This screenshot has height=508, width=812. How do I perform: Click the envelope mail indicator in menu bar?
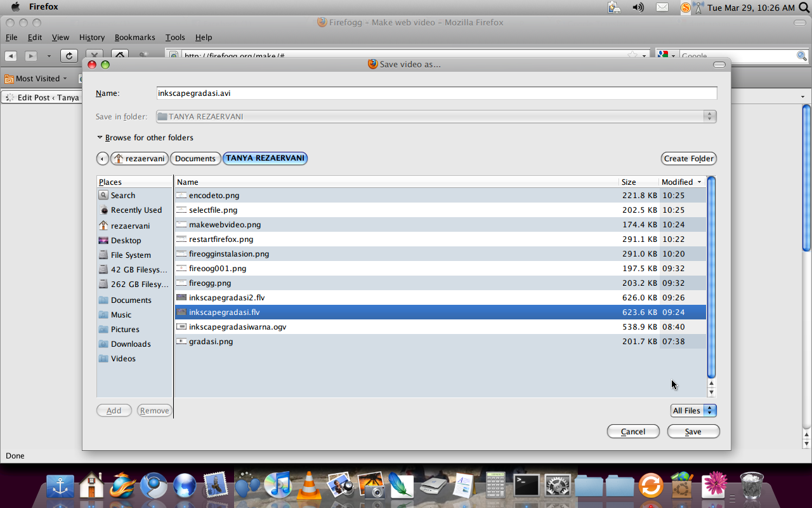click(662, 8)
